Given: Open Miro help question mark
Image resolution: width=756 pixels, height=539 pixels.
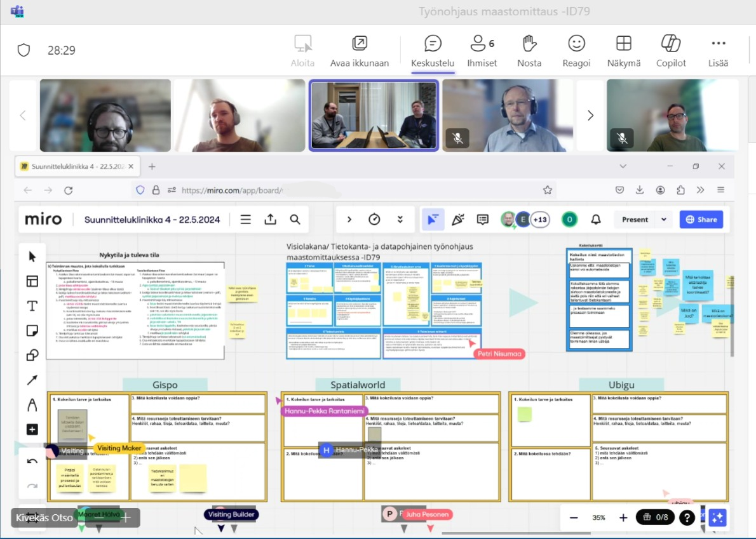Looking at the screenshot, I should tap(687, 518).
